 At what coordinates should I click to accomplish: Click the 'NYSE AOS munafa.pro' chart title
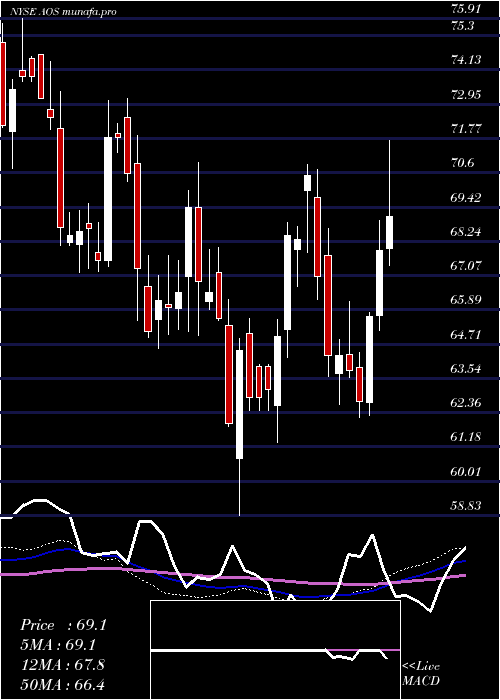click(x=61, y=12)
